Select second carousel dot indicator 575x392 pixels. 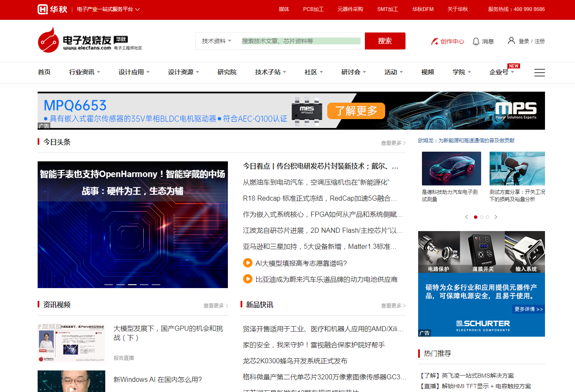point(482,217)
